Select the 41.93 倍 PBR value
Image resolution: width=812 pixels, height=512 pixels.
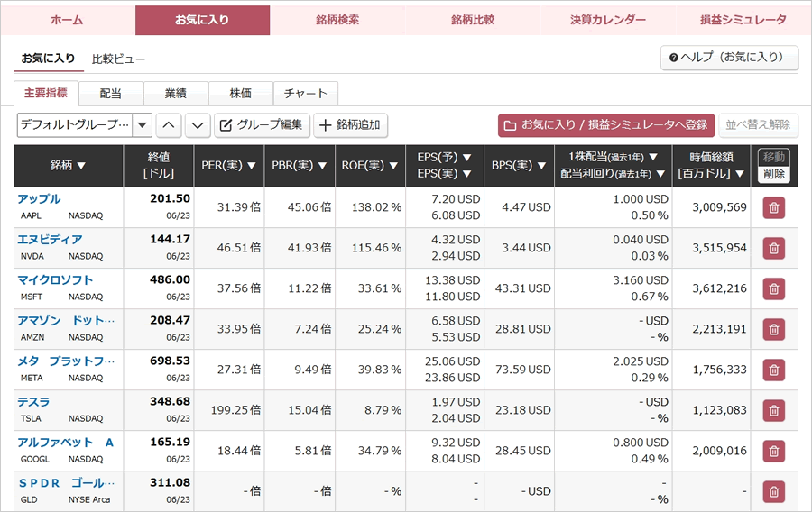tap(309, 248)
